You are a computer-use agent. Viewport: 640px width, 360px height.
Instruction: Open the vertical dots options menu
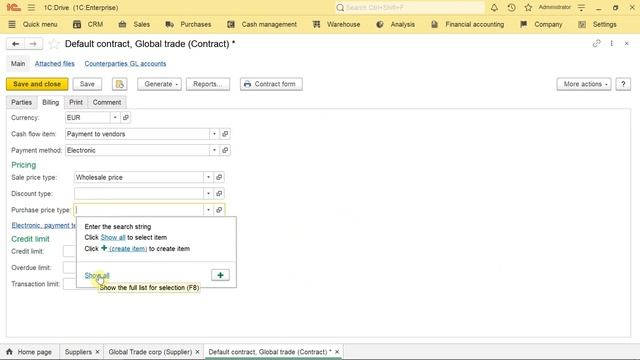pos(611,43)
